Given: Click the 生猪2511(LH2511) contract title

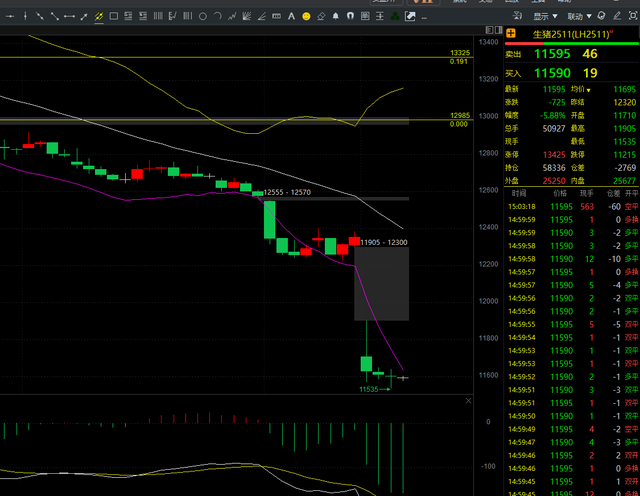Looking at the screenshot, I should click(x=573, y=34).
